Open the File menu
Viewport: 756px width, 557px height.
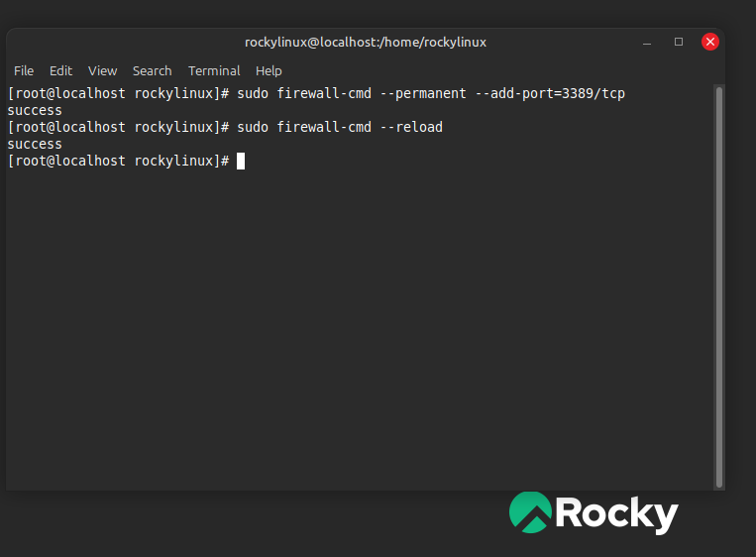coord(24,70)
